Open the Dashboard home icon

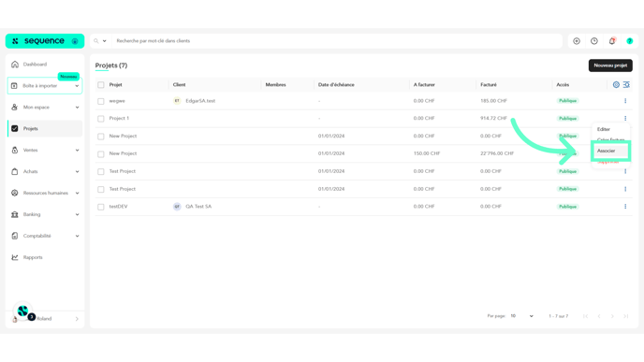pos(15,65)
